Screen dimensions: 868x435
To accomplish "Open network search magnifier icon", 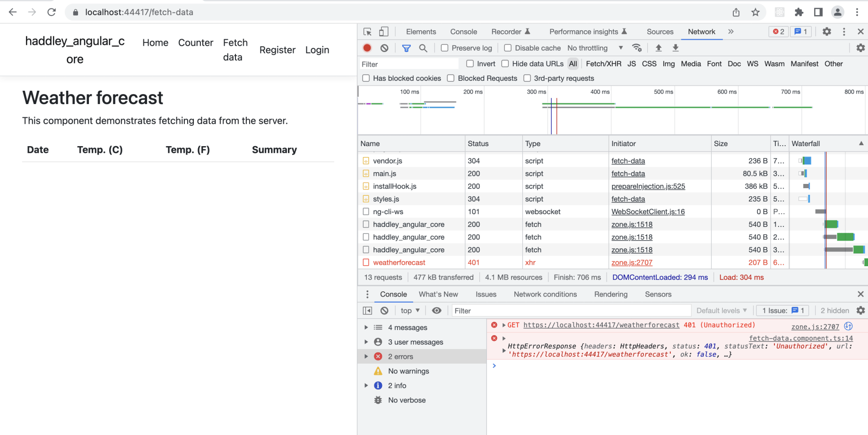I will [x=423, y=48].
